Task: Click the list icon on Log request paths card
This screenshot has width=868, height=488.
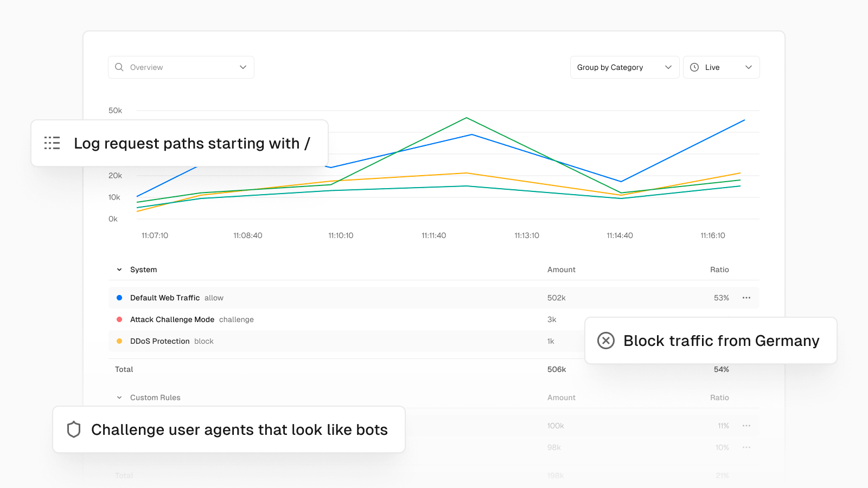Action: pyautogui.click(x=52, y=143)
